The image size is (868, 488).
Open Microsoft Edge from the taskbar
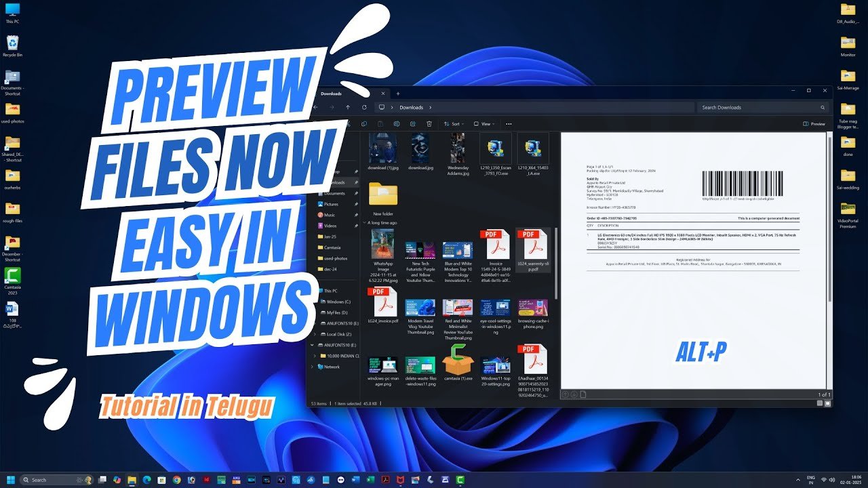[x=147, y=479]
